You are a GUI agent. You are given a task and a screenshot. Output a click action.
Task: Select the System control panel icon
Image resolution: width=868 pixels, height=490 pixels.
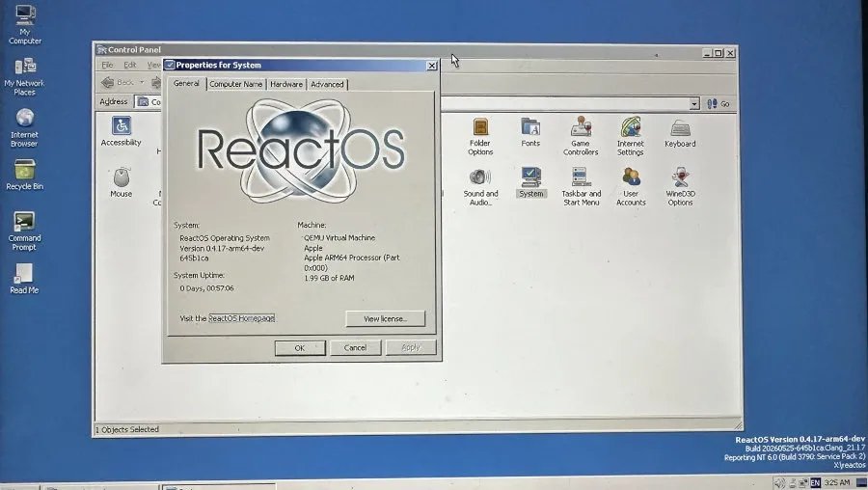pyautogui.click(x=530, y=182)
